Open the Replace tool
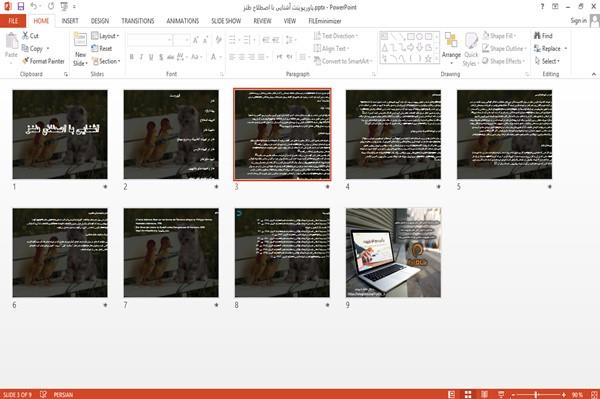Screen dimensions: 600x399 tap(547, 49)
